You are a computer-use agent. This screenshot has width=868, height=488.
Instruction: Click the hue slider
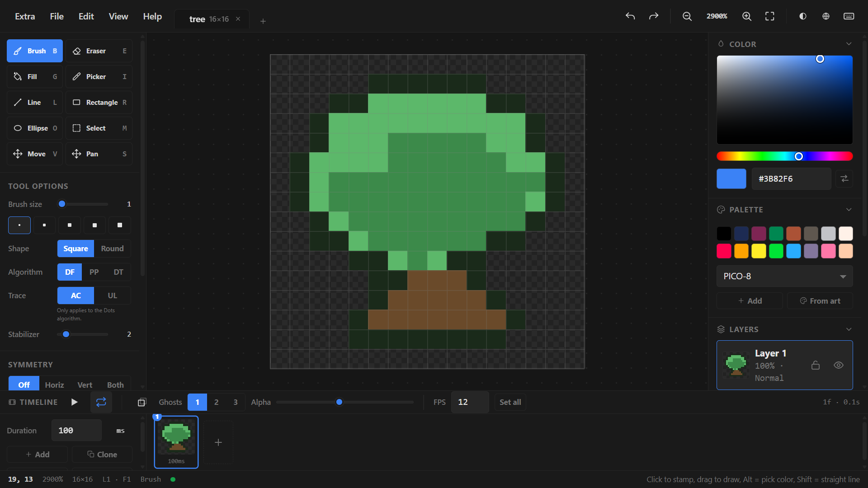[784, 156]
